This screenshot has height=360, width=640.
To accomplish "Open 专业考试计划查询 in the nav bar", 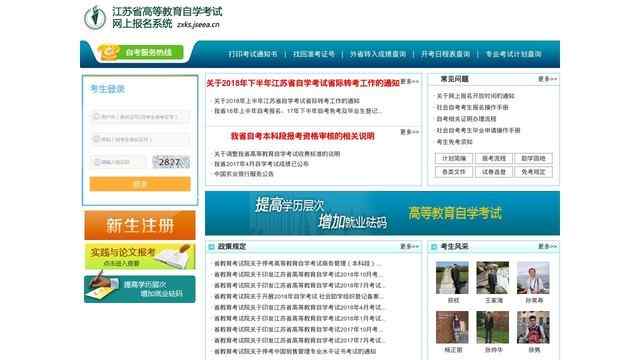I will (x=513, y=54).
